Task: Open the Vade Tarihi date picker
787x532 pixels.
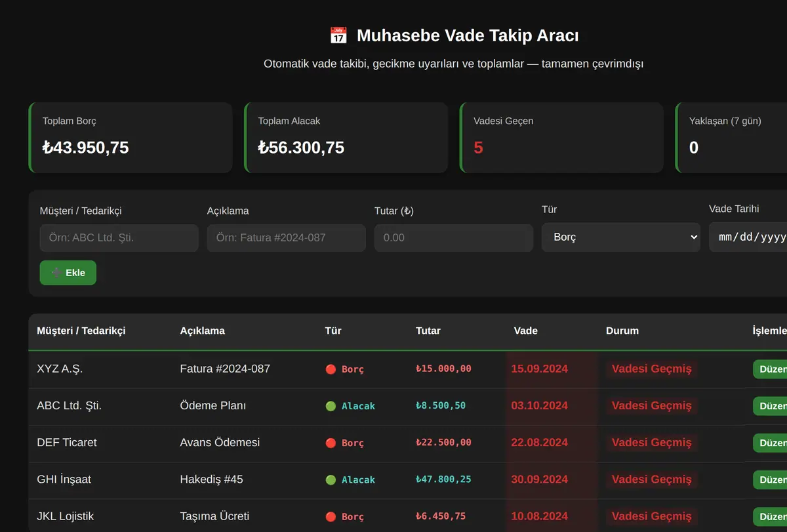Action: (x=748, y=237)
